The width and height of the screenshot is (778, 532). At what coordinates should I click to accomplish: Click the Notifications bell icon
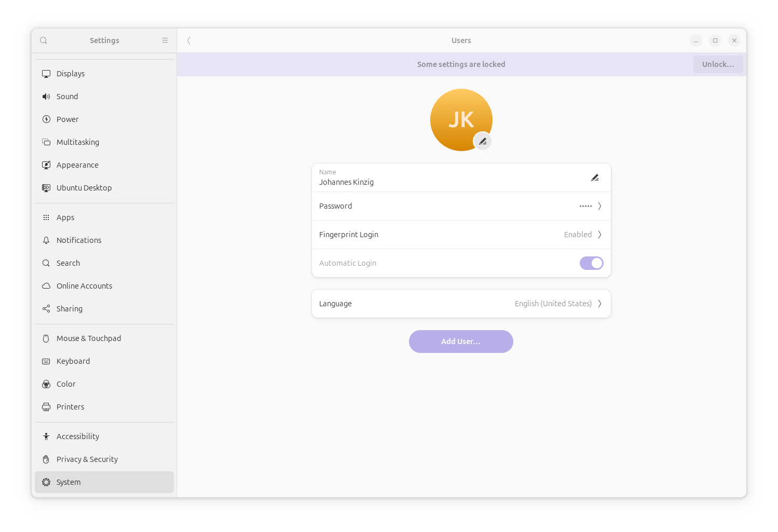click(x=46, y=240)
